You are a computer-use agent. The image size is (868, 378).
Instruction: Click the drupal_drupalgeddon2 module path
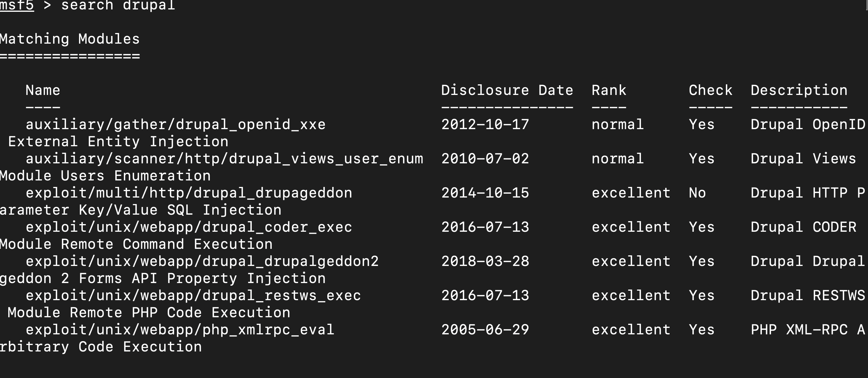click(202, 262)
